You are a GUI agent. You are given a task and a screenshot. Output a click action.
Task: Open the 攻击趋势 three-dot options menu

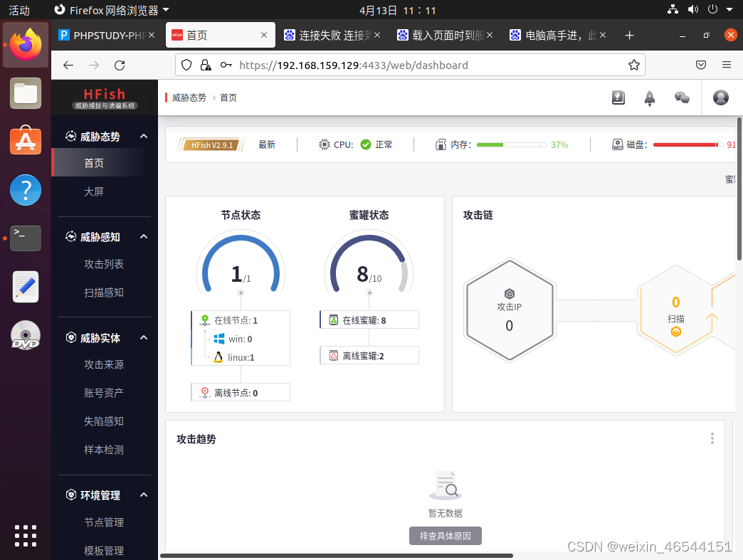[x=712, y=438]
